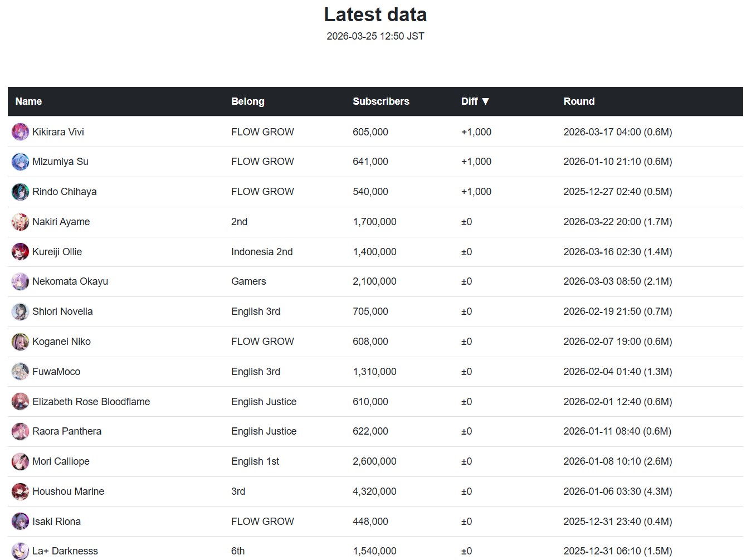Screen dimensions: 751x560
Task: Open Elizabeth Rose Bloodflame name link
Action: tap(91, 402)
